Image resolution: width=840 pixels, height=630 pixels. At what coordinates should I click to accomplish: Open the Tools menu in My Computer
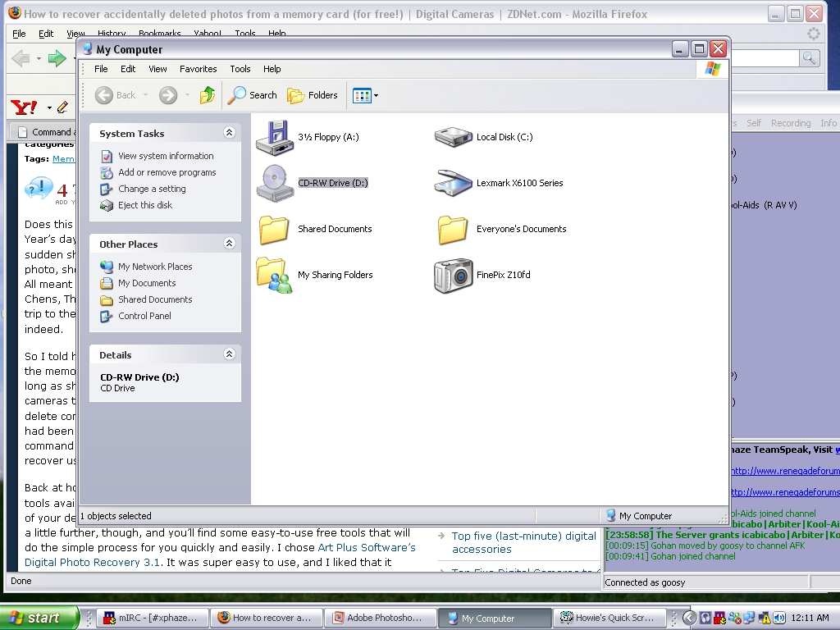click(240, 69)
